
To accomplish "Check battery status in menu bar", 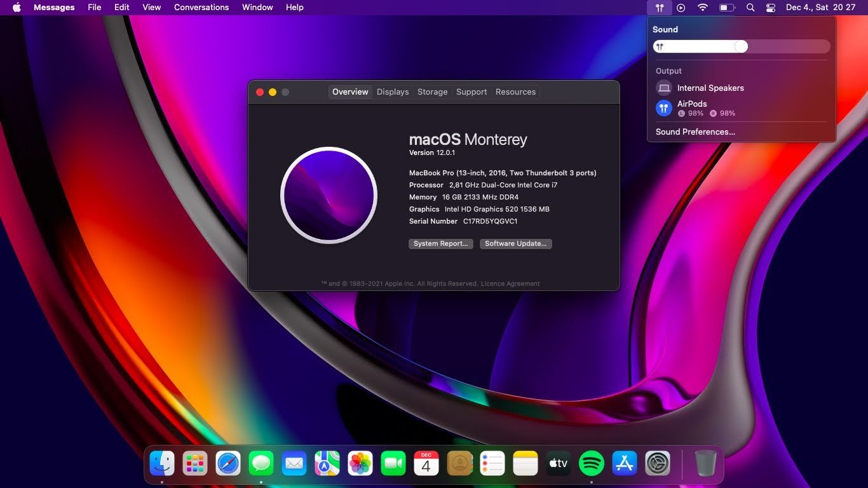I will pos(727,8).
